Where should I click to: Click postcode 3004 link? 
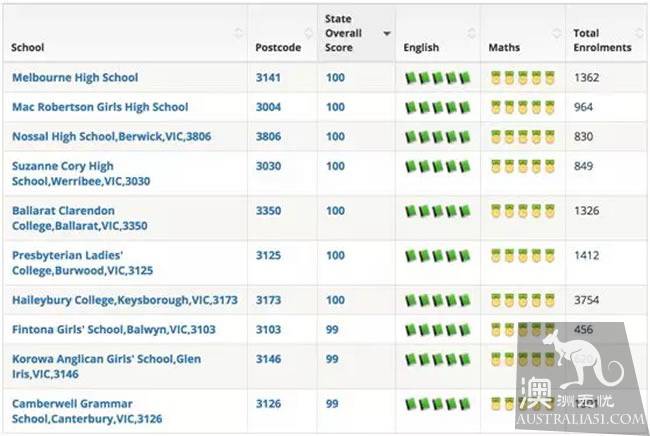click(x=268, y=107)
